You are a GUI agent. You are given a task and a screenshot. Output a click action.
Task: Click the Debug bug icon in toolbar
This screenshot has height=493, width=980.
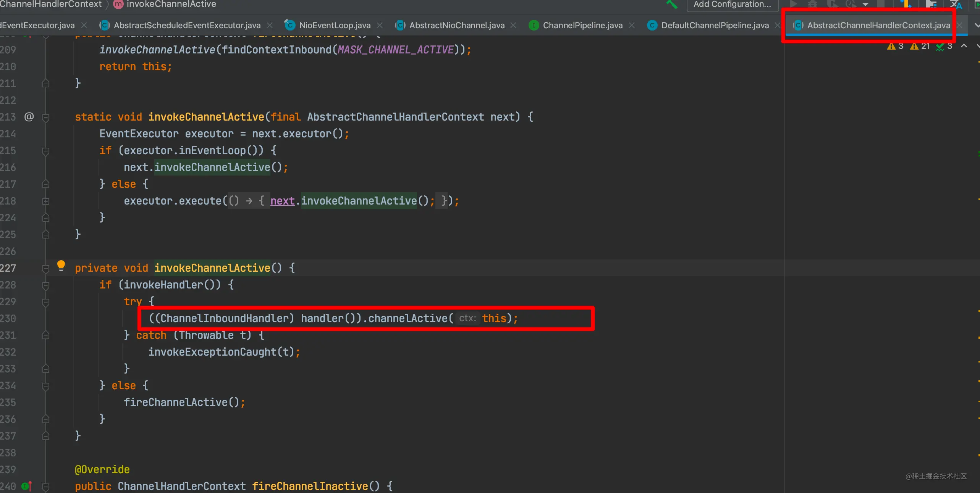click(812, 4)
